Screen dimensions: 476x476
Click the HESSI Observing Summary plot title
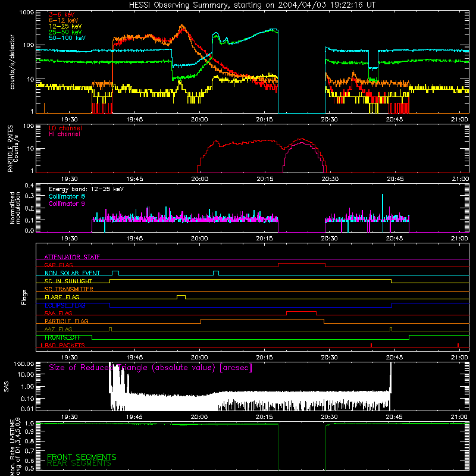(252, 5)
